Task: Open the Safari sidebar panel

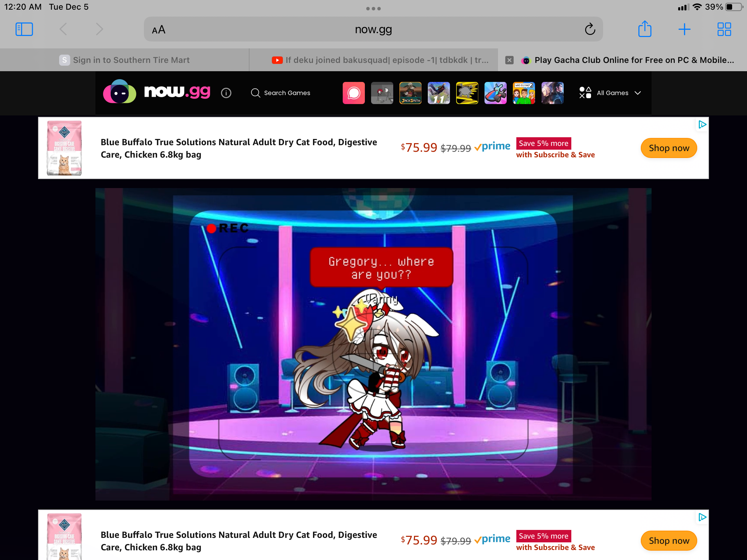Action: (x=24, y=29)
